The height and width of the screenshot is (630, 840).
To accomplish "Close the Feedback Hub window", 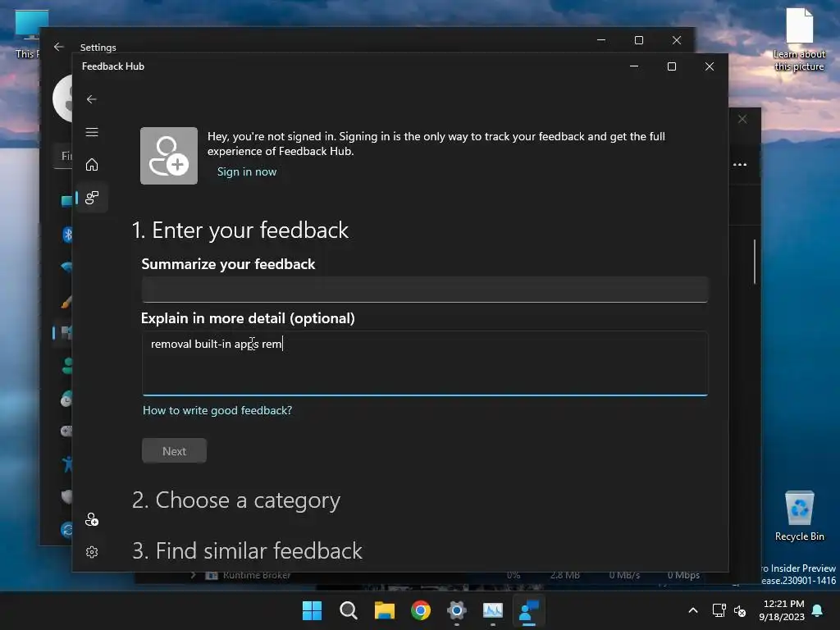I will pos(710,66).
